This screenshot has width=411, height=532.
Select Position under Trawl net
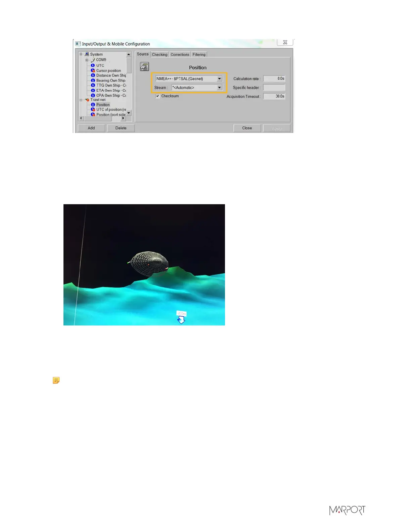click(103, 104)
